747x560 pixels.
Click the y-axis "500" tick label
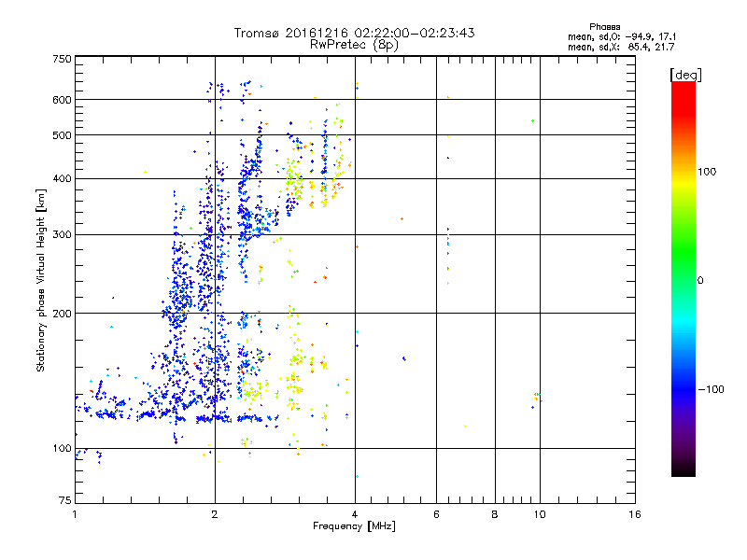pos(62,135)
